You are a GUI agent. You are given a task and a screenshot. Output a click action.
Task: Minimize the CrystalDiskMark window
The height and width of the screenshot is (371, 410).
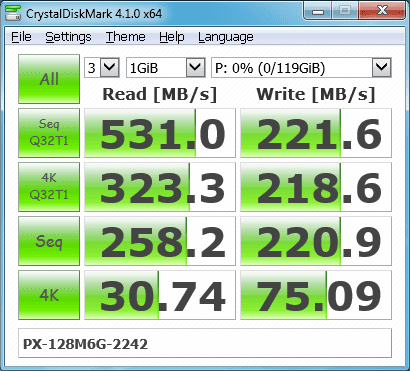[318, 11]
